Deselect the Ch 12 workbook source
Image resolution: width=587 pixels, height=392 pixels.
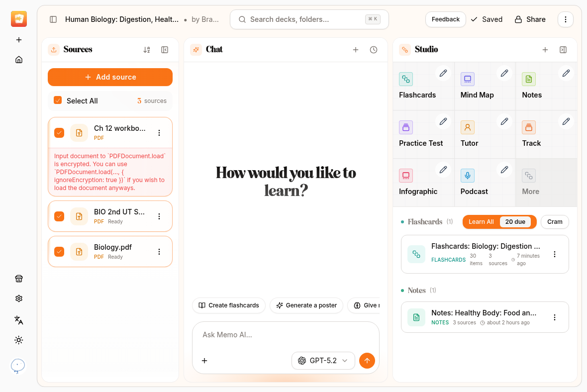[59, 133]
